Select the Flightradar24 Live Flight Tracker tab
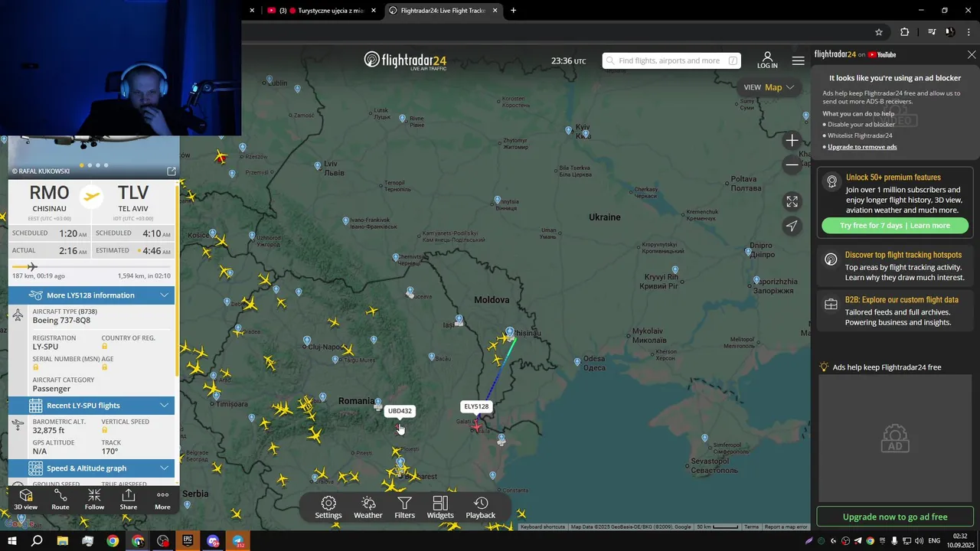Screen dimensions: 980x551 (x=443, y=11)
